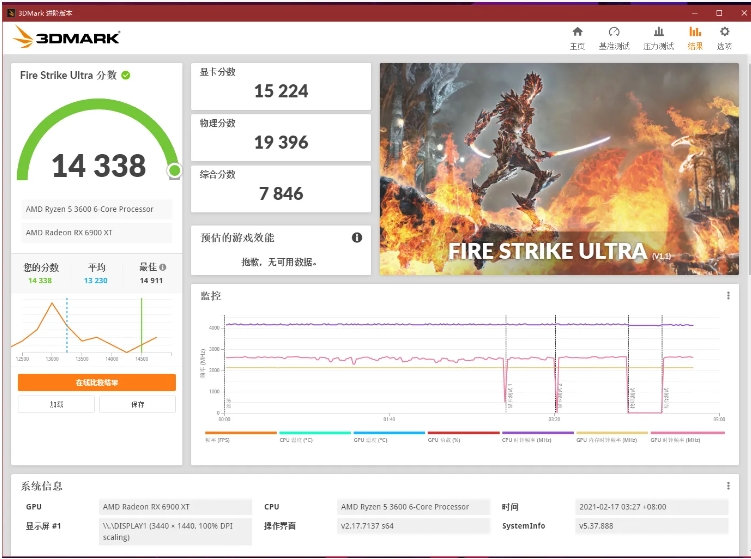Screen dimensions: 751x559
Task: Click the 3DMark logo in header
Action: [67, 37]
